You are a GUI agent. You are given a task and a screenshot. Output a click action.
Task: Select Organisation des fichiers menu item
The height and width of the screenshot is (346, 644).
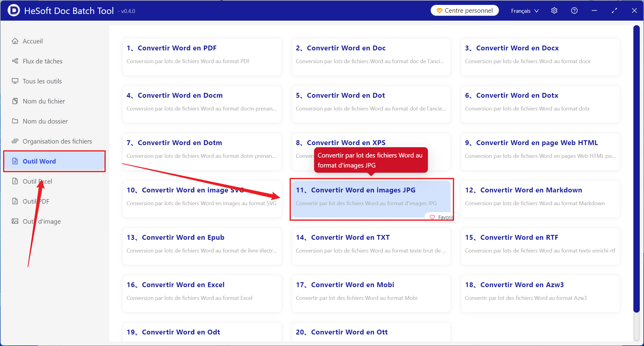click(x=54, y=141)
